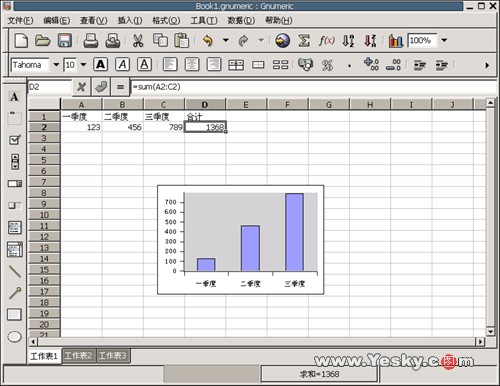Toggle bold formatting button
Screen dimensions: 500x386
click(x=100, y=64)
